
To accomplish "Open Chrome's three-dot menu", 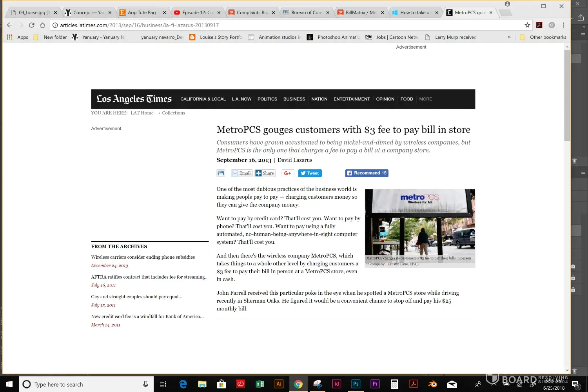I will click(x=563, y=25).
